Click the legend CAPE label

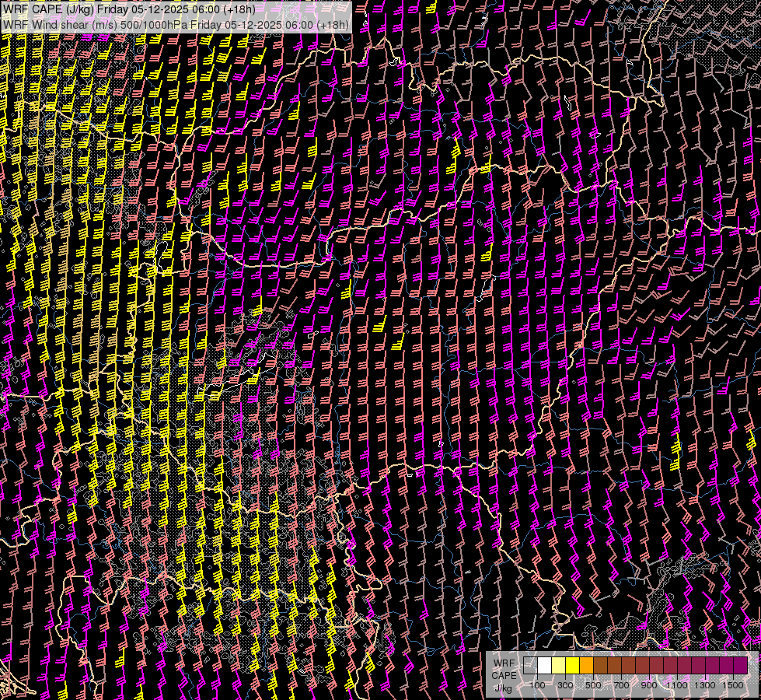[x=504, y=676]
